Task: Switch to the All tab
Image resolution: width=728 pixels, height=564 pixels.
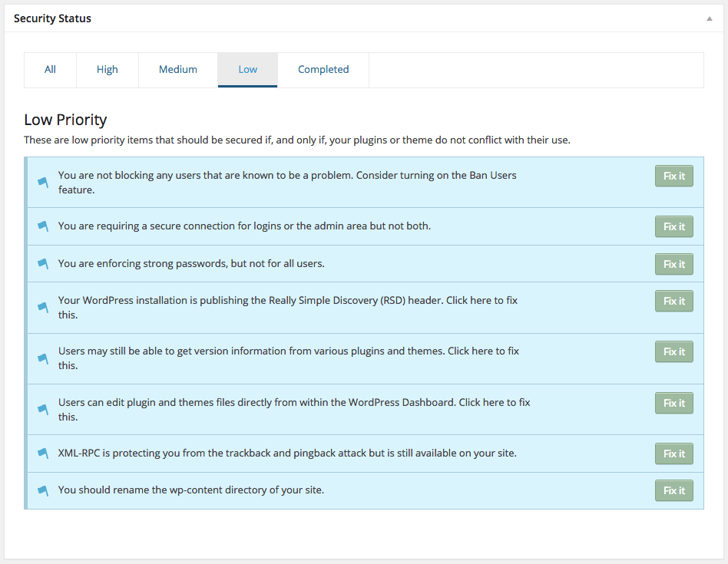Action: click(50, 70)
